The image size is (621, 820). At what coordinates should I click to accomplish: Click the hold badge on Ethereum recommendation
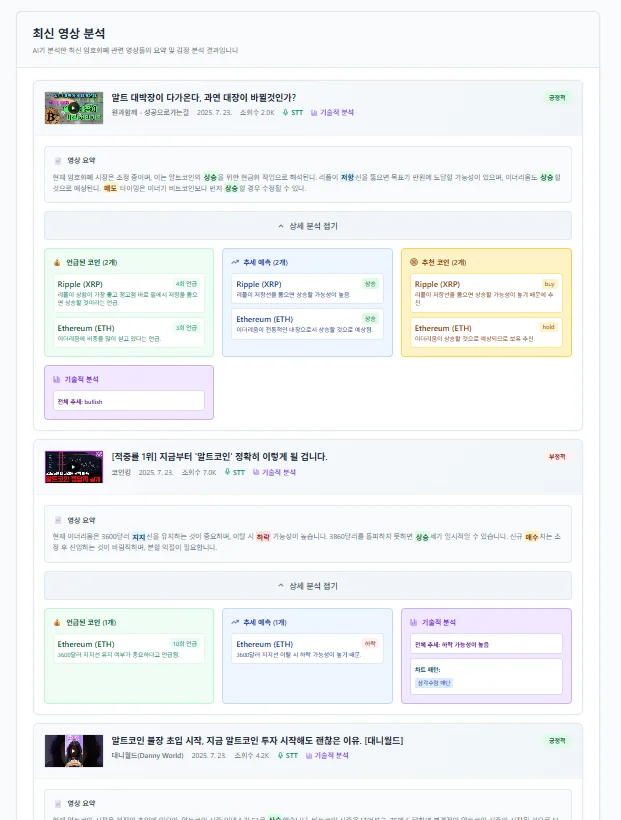(548, 327)
